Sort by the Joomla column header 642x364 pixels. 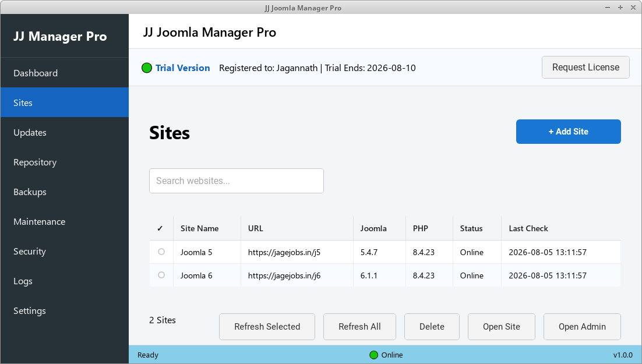coord(380,228)
